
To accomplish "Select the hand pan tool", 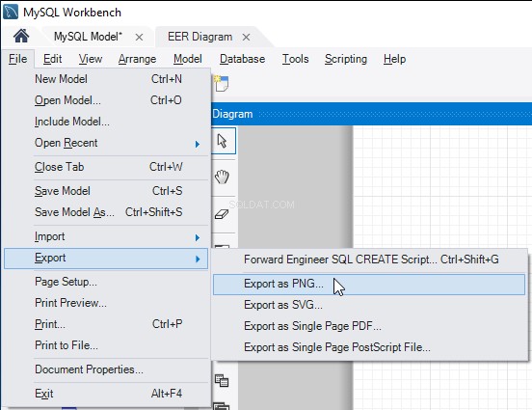I will click(223, 177).
